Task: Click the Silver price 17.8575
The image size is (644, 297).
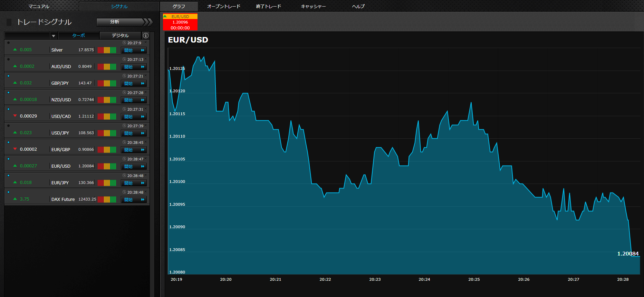Action: (x=86, y=50)
